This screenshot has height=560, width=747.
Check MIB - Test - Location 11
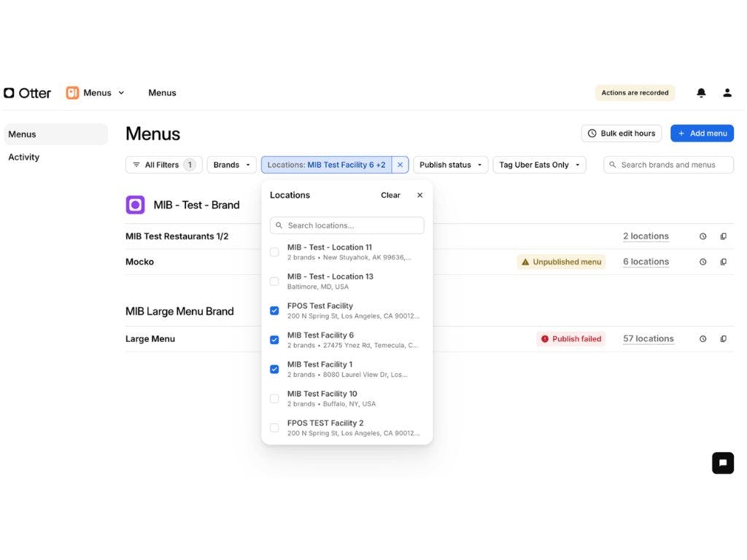click(274, 252)
